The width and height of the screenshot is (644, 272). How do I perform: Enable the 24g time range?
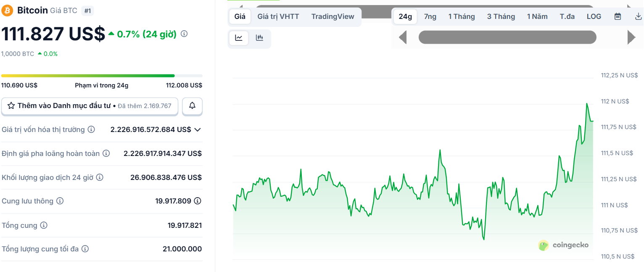tap(404, 16)
